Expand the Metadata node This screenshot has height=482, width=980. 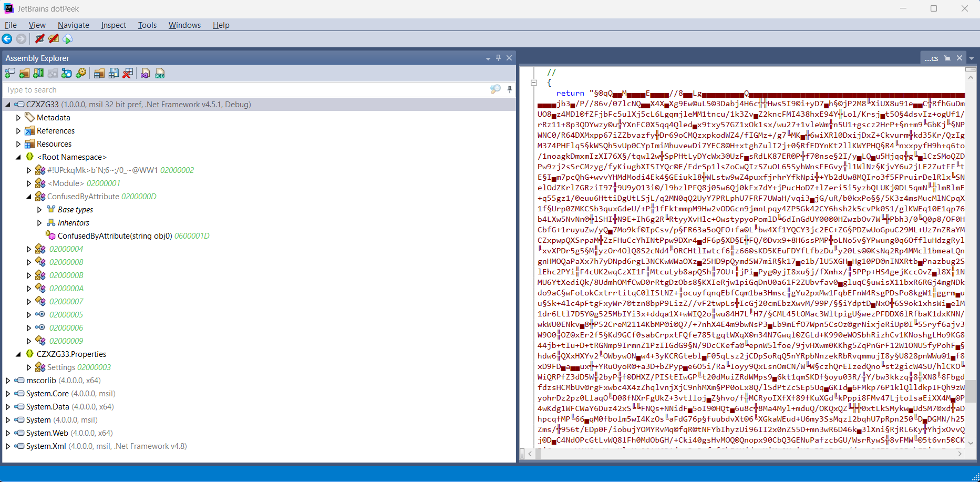tap(18, 118)
